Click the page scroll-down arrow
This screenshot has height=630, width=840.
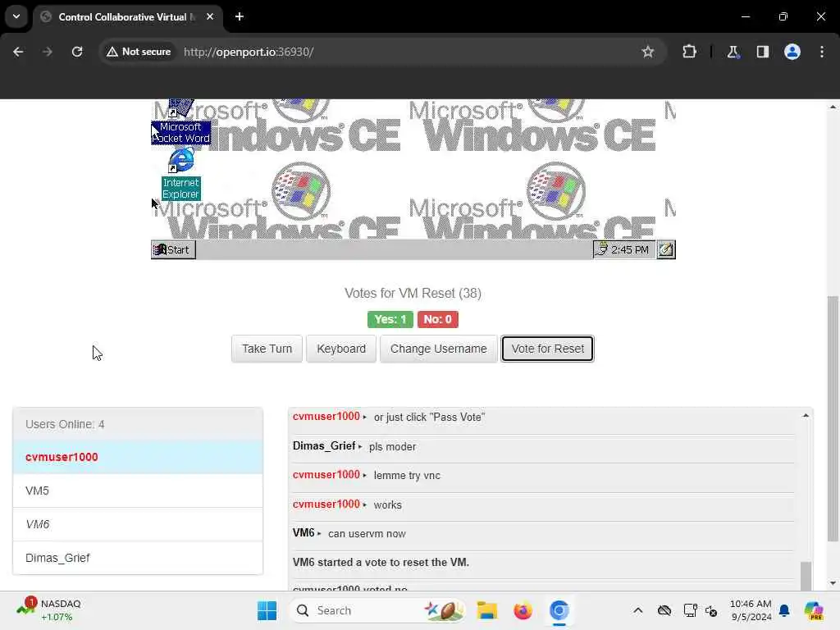(x=832, y=583)
